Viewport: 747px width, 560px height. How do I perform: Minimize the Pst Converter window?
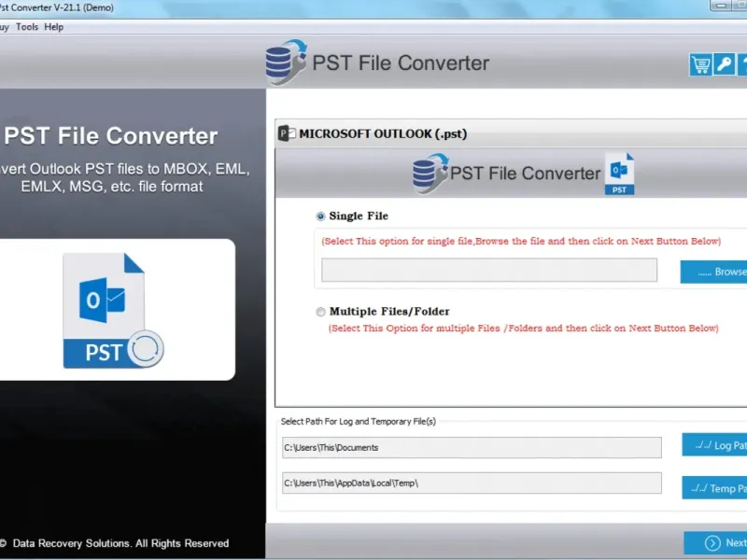(721, 6)
